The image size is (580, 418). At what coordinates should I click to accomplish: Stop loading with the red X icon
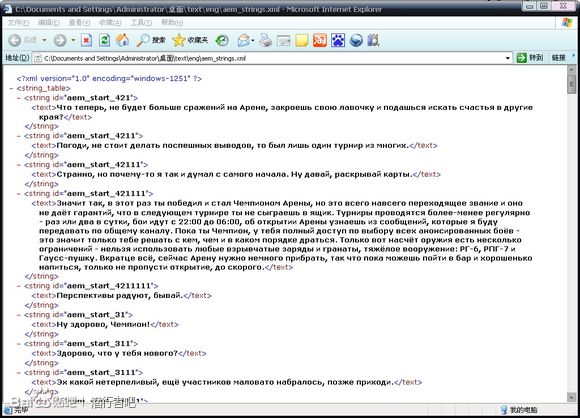point(87,40)
